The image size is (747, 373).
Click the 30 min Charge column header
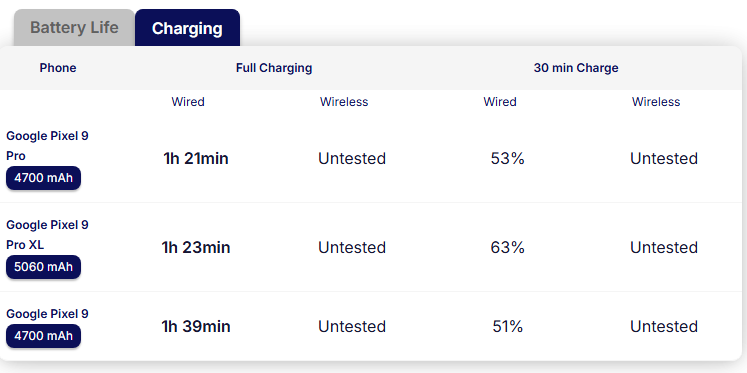pos(576,68)
